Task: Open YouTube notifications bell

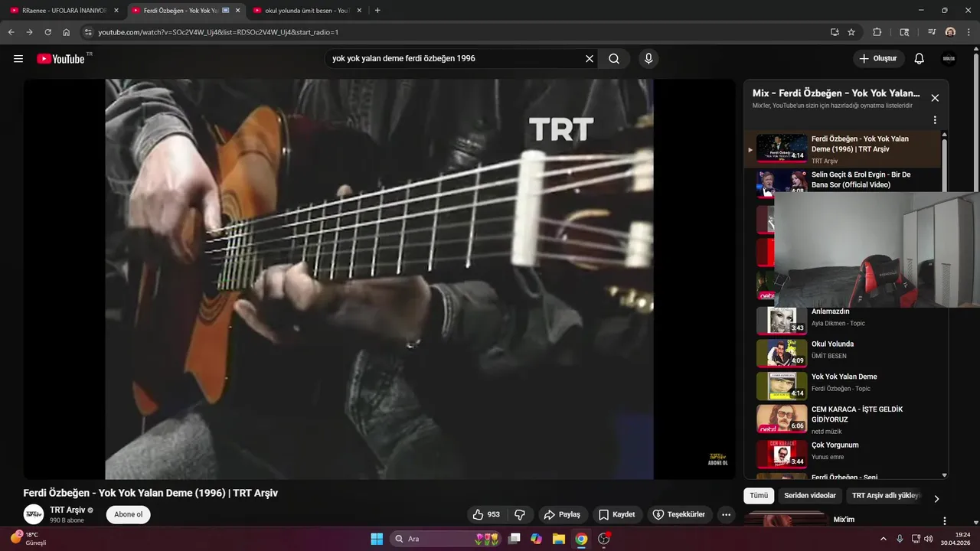Action: click(x=920, y=59)
